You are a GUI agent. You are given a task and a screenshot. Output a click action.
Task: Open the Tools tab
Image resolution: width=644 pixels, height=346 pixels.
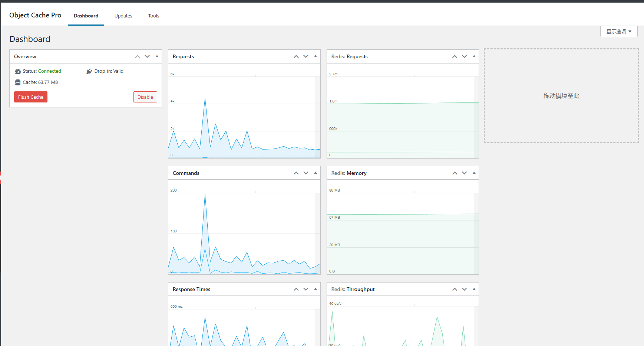[x=153, y=16]
